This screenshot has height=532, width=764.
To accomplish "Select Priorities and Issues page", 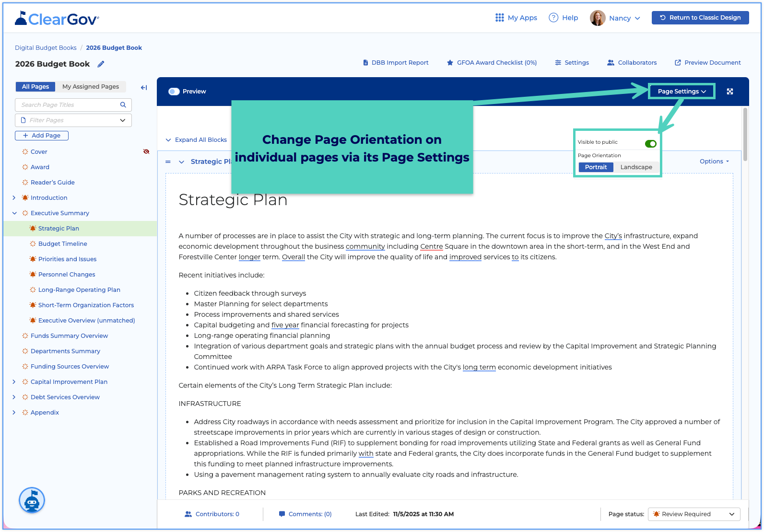I will click(x=67, y=259).
